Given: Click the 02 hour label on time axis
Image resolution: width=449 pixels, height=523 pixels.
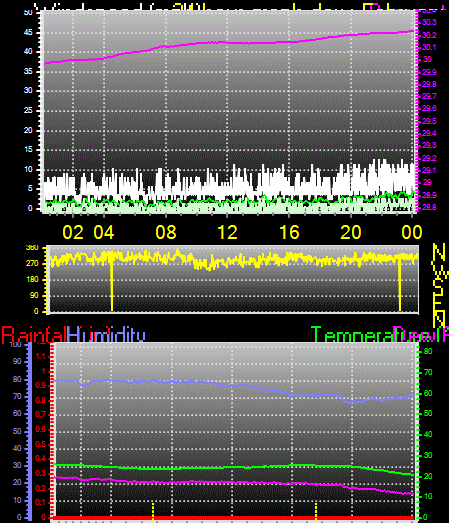Looking at the screenshot, I should [73, 232].
